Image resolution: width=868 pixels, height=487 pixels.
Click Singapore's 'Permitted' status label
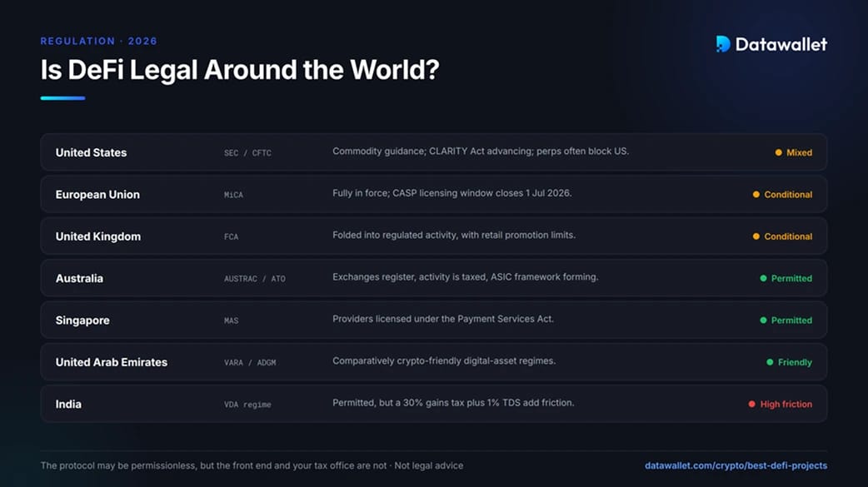791,321
